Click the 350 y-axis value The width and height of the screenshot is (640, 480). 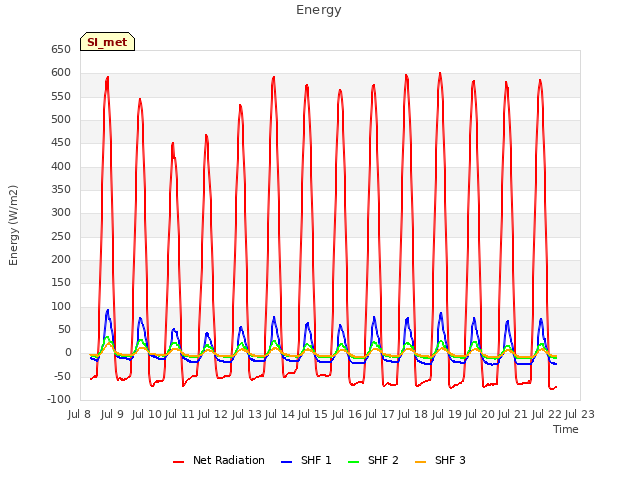[61, 190]
